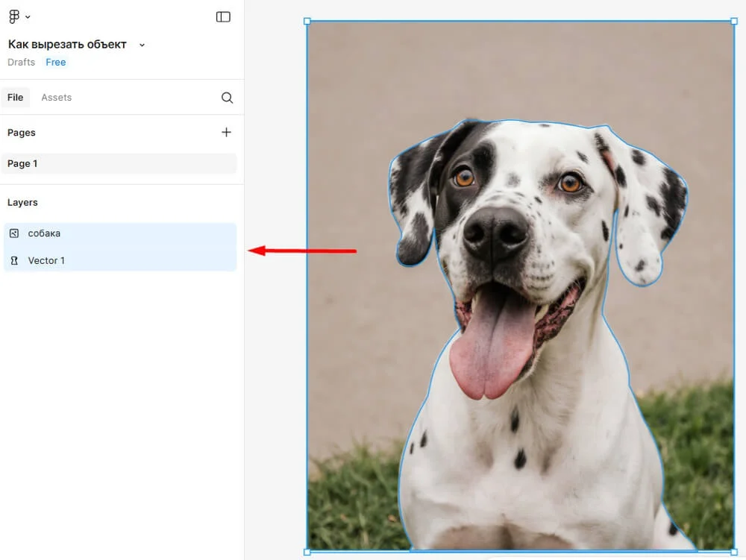
Task: Toggle the sidebar collapse icon
Action: (x=223, y=17)
